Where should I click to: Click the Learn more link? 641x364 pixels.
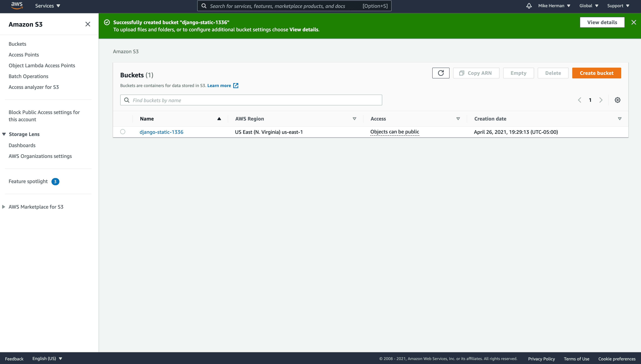(219, 85)
